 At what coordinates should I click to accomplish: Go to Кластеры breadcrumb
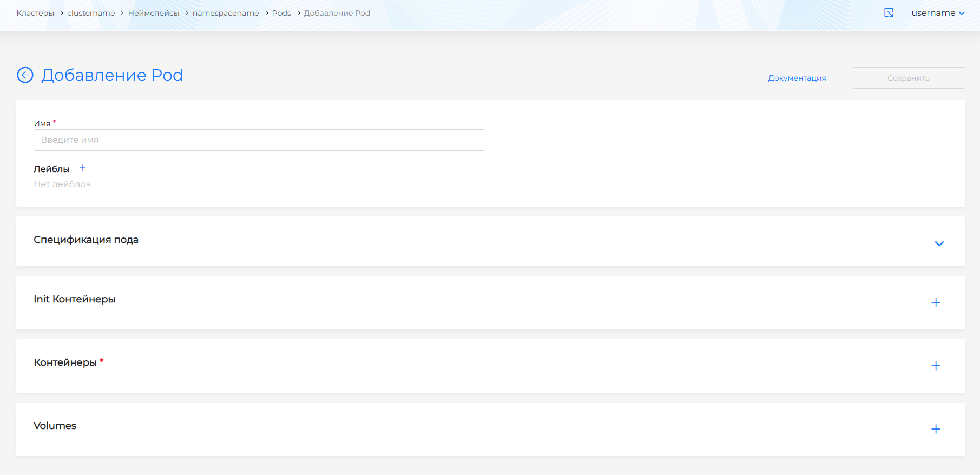35,13
